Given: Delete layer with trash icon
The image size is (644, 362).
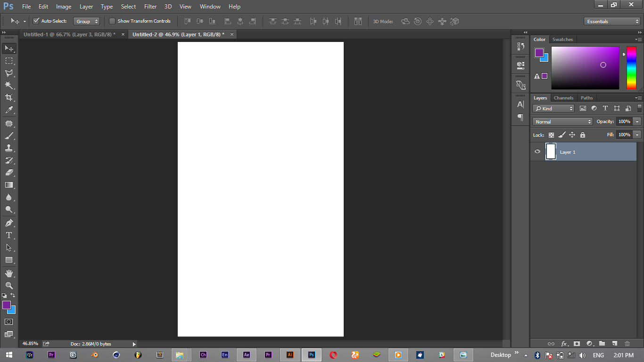Looking at the screenshot, I should pyautogui.click(x=627, y=344).
